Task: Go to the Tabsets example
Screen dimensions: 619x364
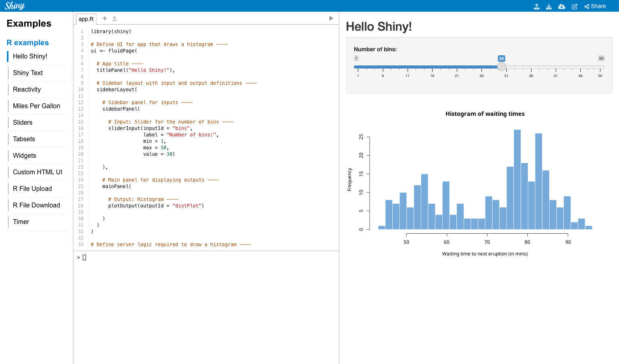Action: tap(24, 139)
